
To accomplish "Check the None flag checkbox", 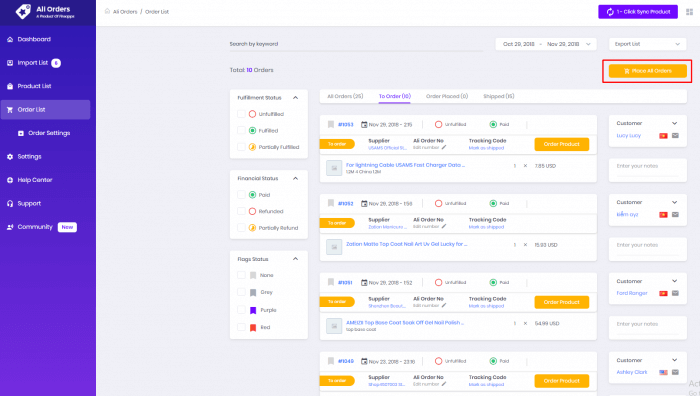I will tap(241, 275).
